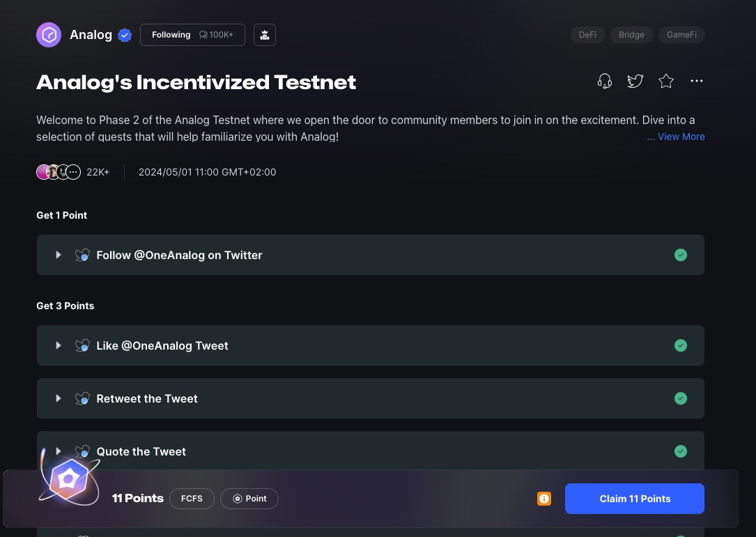The image size is (756, 537).
Task: Expand the Follow @OneAnalog on Twitter task
Action: [x=59, y=255]
